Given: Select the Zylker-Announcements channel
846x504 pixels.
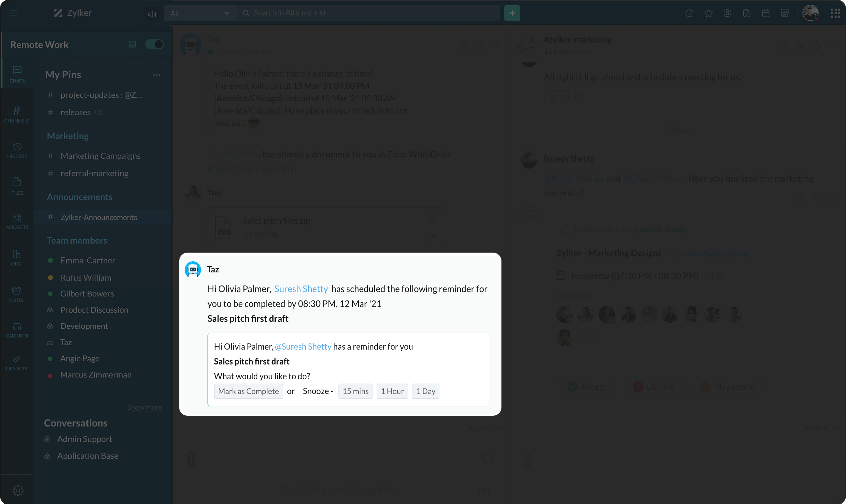Looking at the screenshot, I should (98, 217).
